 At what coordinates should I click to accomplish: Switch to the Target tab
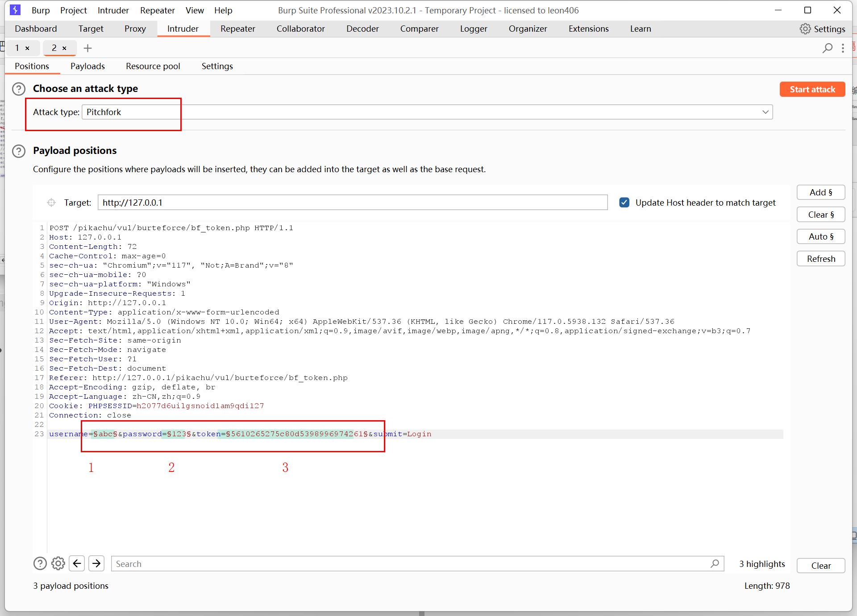click(91, 29)
